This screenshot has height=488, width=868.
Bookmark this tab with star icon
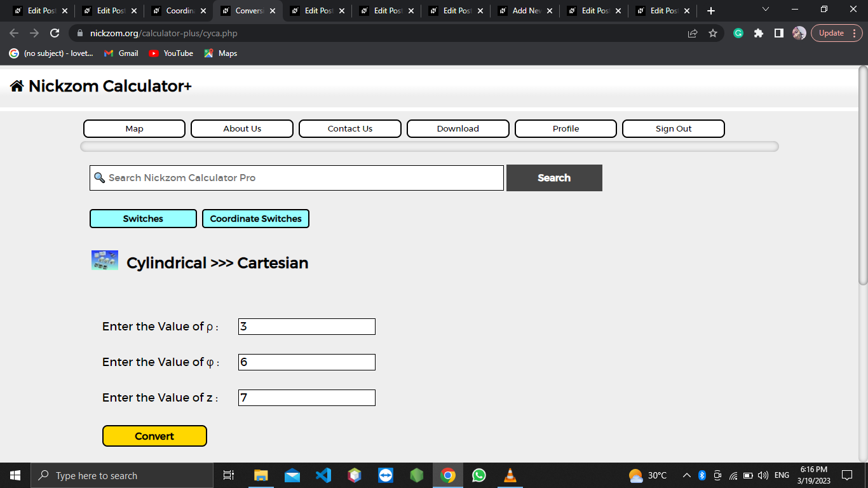(x=713, y=33)
